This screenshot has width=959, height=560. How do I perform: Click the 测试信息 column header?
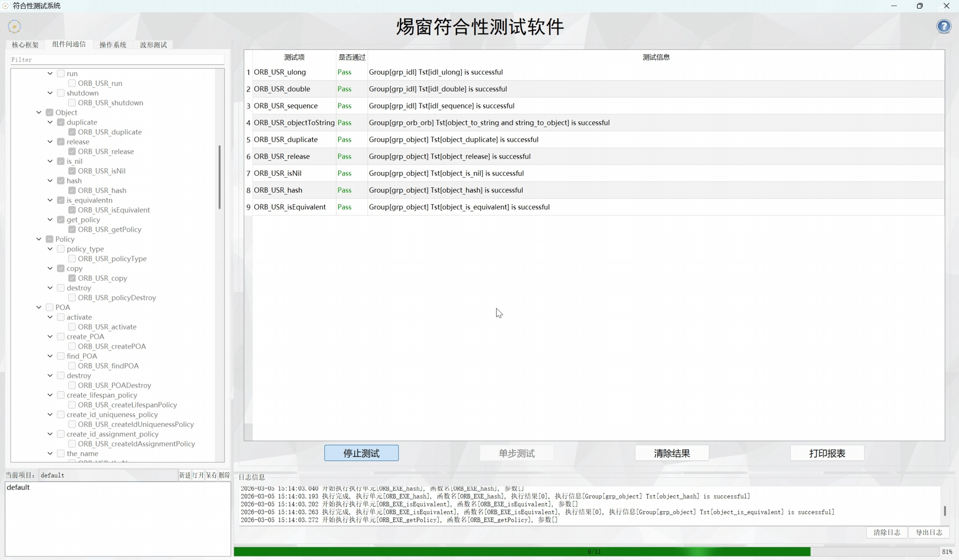pyautogui.click(x=656, y=57)
